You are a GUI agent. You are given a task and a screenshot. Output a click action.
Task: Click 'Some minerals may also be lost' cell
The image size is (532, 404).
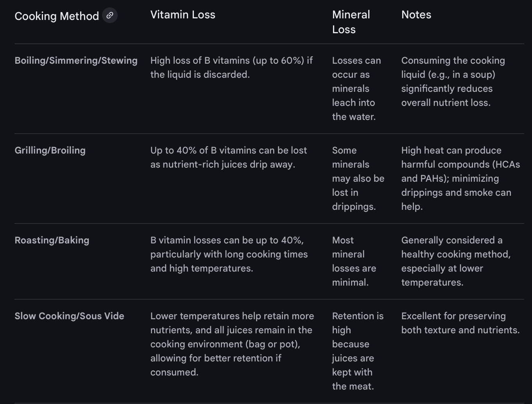[x=358, y=179]
